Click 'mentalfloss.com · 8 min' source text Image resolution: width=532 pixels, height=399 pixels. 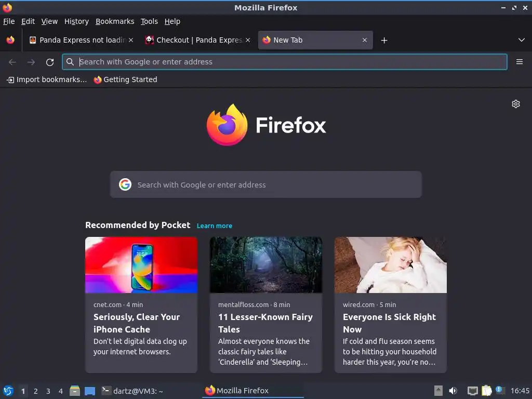pyautogui.click(x=254, y=304)
